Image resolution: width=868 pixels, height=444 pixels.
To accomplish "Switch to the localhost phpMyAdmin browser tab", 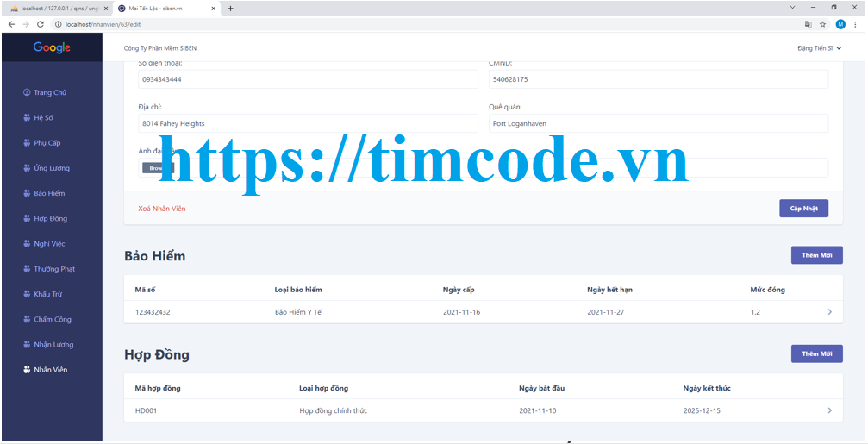I will pos(58,9).
